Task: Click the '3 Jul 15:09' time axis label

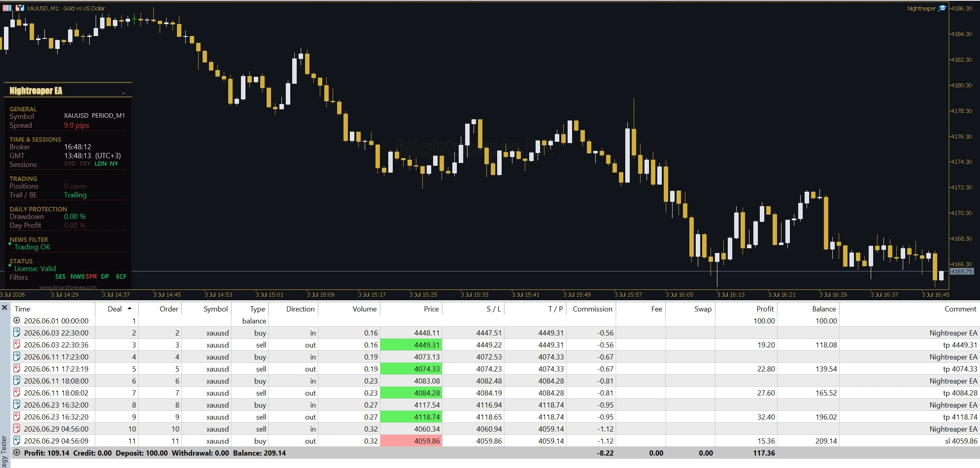Action: [x=321, y=295]
